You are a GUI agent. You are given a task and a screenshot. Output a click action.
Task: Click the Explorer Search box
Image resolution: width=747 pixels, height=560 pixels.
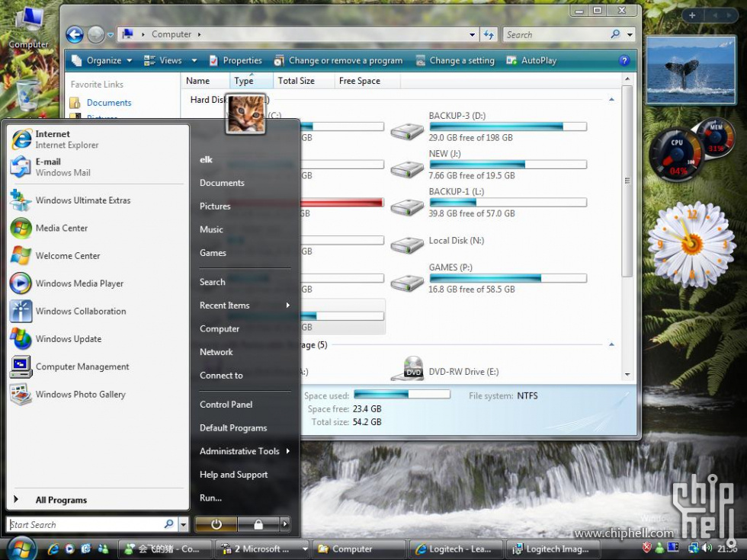click(x=556, y=35)
